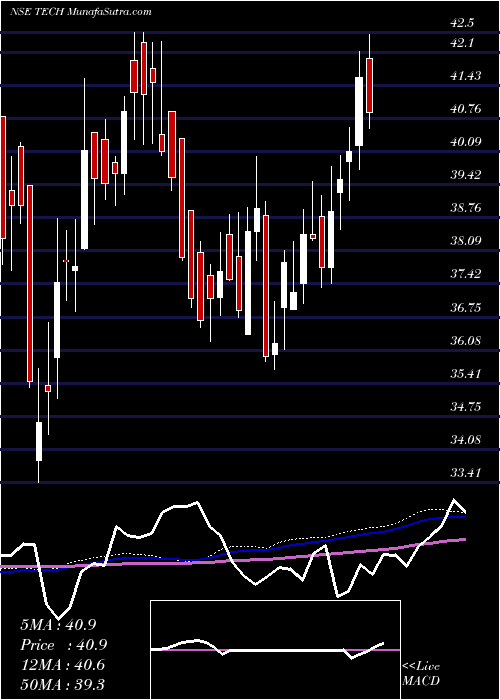Click the 42.1 price axis label
This screenshot has height=700, width=500.
coord(462,43)
